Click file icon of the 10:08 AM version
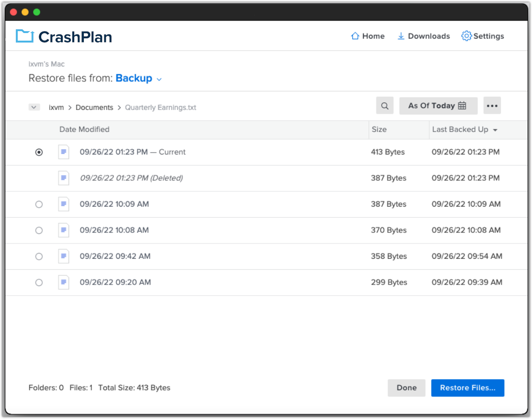The width and height of the screenshot is (532, 419). point(63,230)
